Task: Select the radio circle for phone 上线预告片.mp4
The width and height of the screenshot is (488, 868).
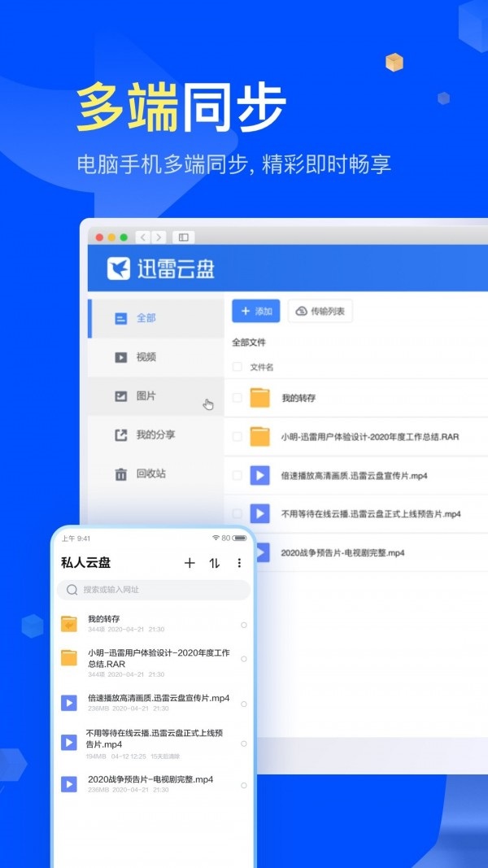Action: 243,744
